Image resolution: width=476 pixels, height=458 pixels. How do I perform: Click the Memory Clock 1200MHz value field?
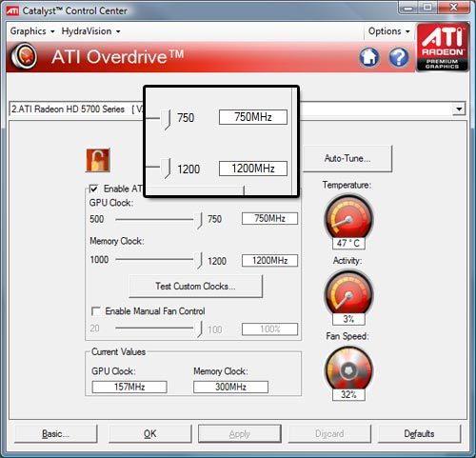269,261
